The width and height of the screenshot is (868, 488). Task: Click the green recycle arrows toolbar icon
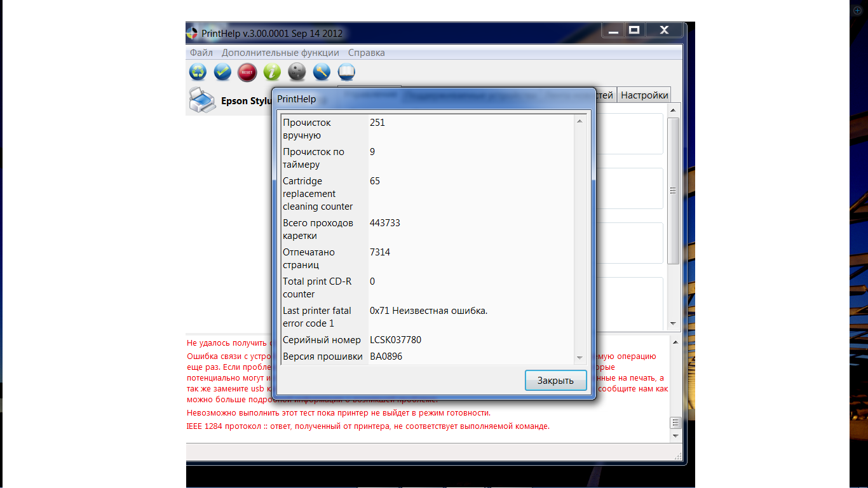click(198, 72)
